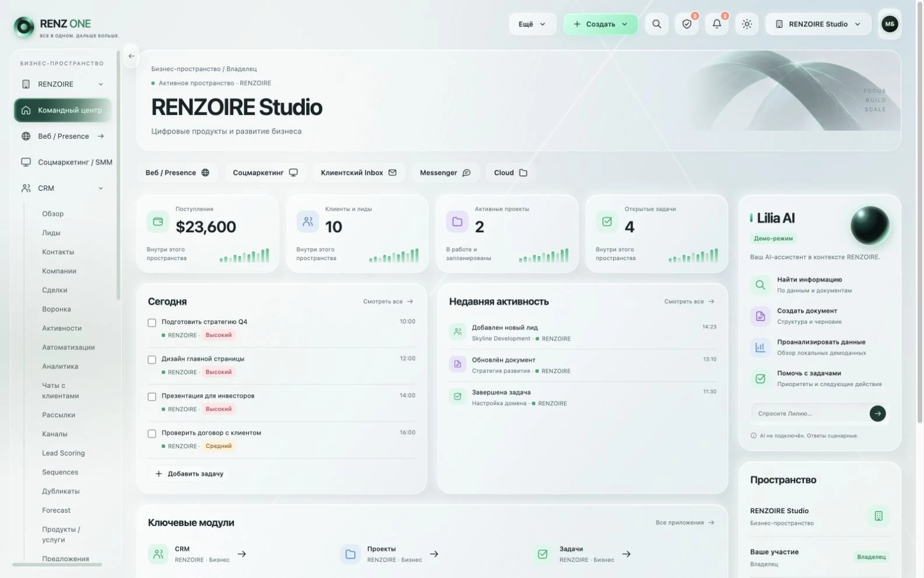Open Все приложения link
This screenshot has width=924, height=578.
685,523
